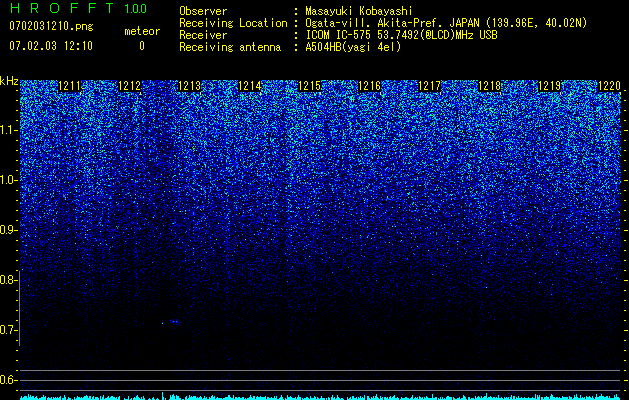629x400 pixels.
Task: Click the 1220 time marker
Action: tap(610, 86)
